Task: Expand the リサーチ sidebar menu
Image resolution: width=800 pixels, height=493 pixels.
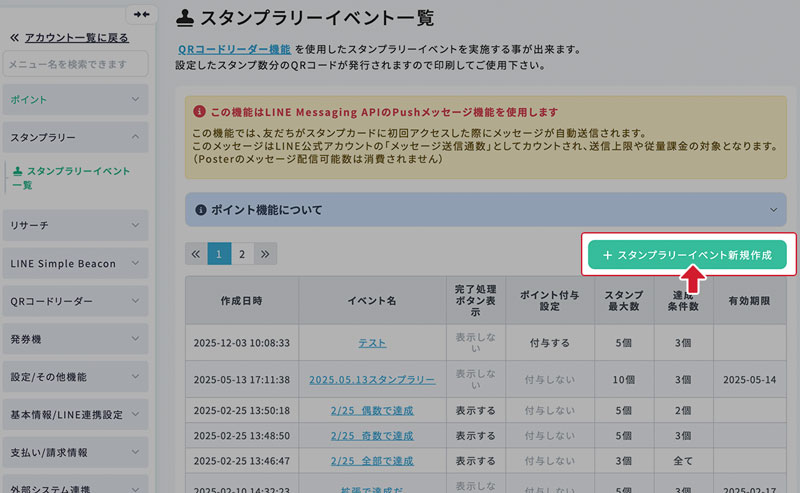Action: (78, 226)
